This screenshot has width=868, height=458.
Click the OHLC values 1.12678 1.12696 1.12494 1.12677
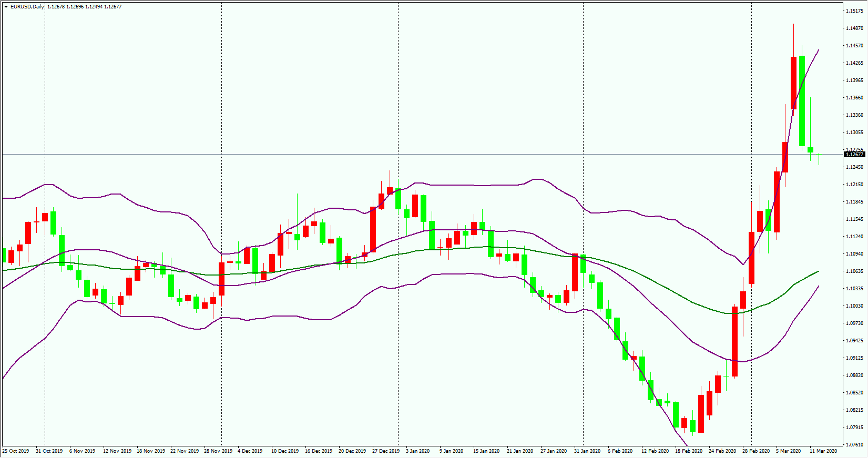pos(84,7)
